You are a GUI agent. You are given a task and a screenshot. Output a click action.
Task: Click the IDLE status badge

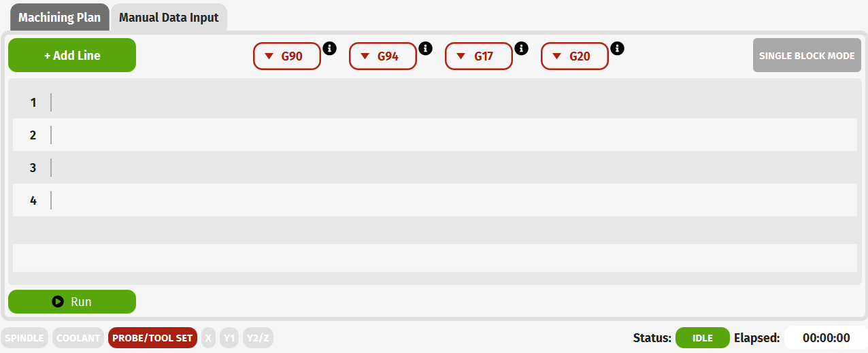click(702, 338)
